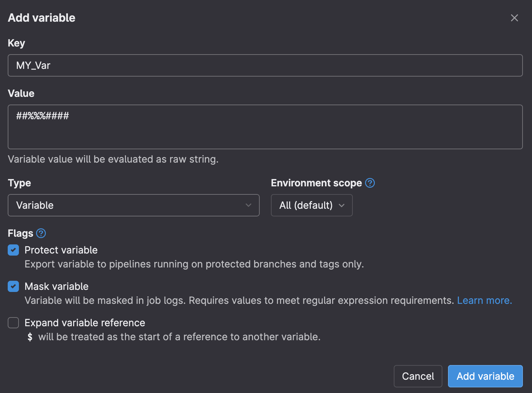Click the Protect variable label text
Image resolution: width=532 pixels, height=393 pixels.
(61, 250)
